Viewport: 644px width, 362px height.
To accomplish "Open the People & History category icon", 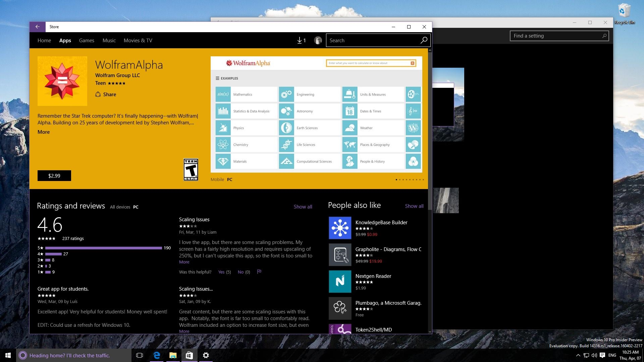I will pyautogui.click(x=350, y=161).
